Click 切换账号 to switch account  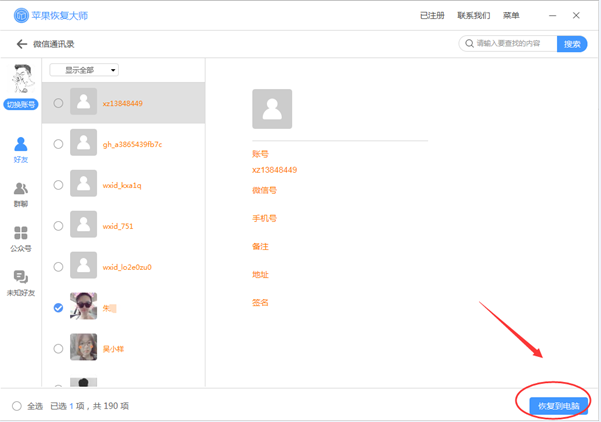coord(21,104)
